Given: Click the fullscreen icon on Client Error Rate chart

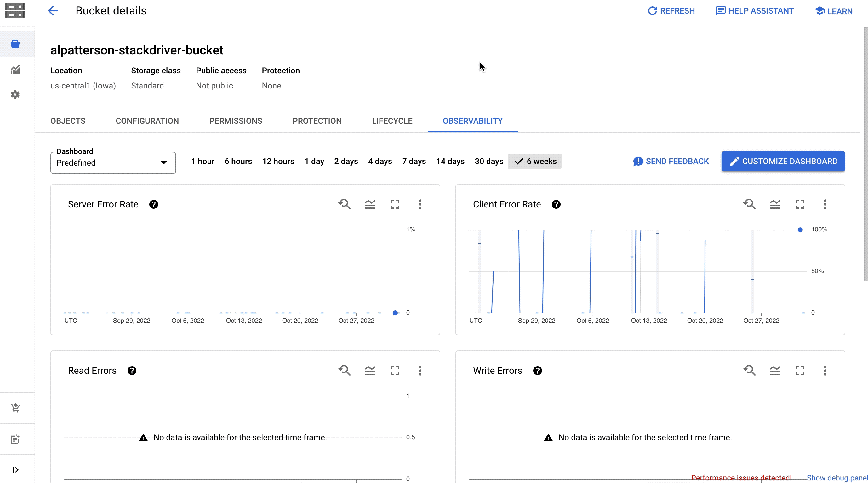Looking at the screenshot, I should pos(800,204).
